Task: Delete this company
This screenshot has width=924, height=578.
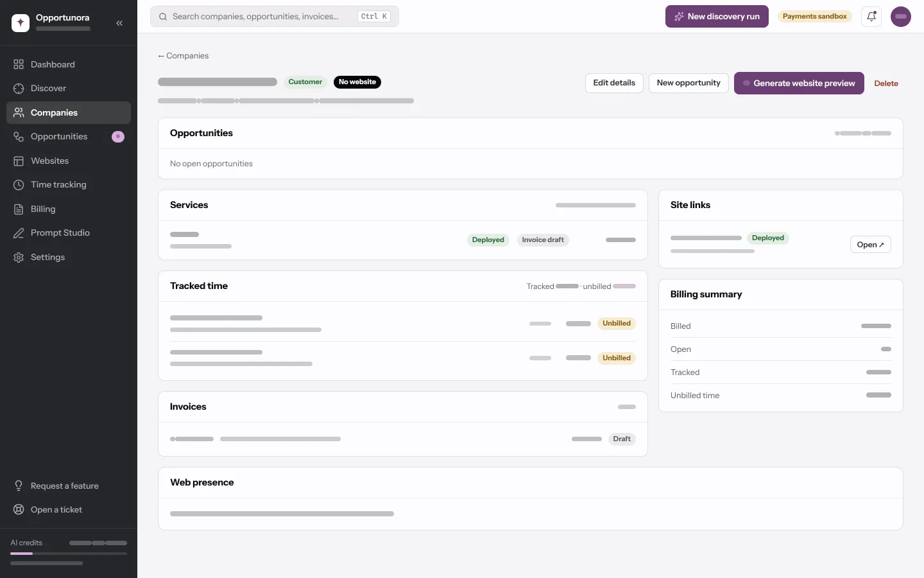Action: [886, 83]
